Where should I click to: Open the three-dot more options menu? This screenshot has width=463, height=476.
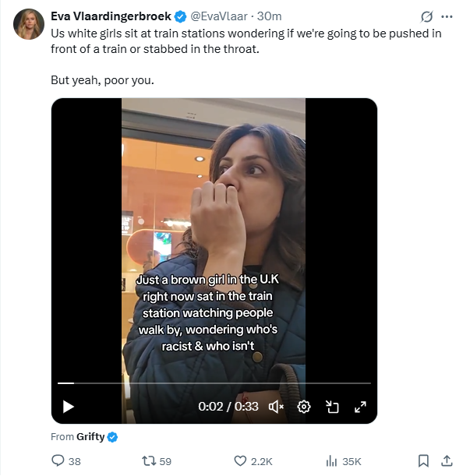(447, 16)
